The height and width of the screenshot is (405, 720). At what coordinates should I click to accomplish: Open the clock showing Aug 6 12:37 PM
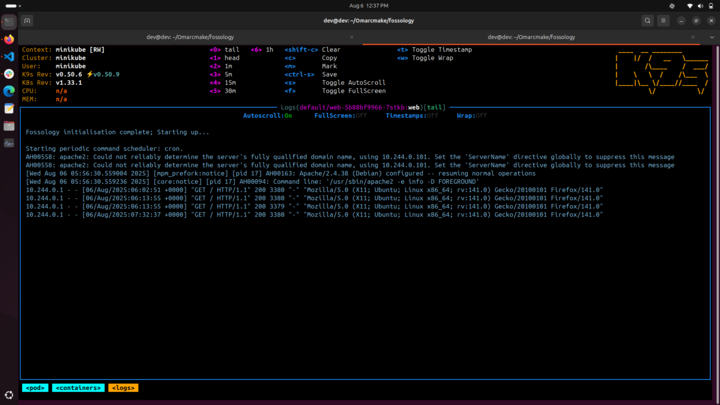368,6
